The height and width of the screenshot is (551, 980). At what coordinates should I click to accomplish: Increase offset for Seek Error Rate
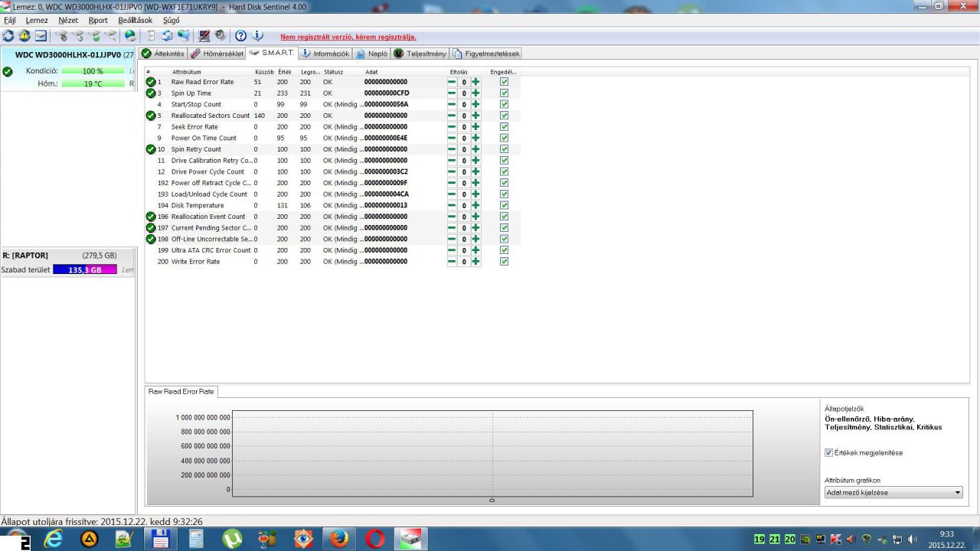(x=475, y=127)
